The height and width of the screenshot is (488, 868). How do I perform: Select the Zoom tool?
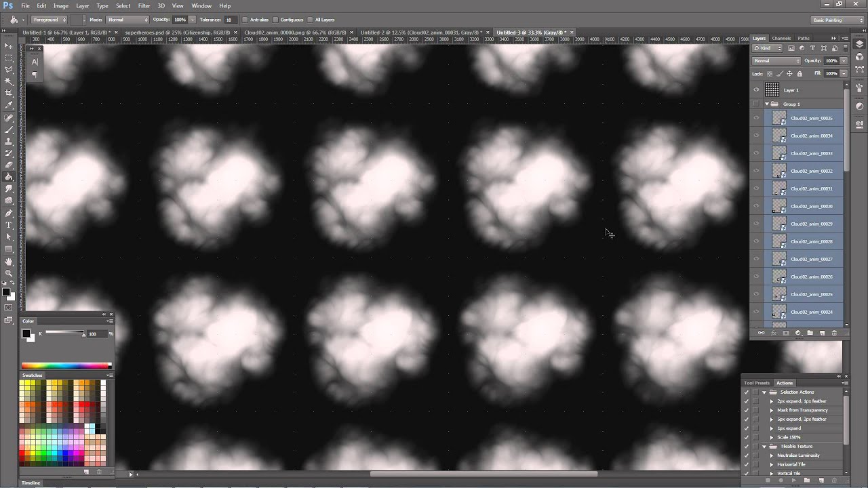(x=9, y=273)
